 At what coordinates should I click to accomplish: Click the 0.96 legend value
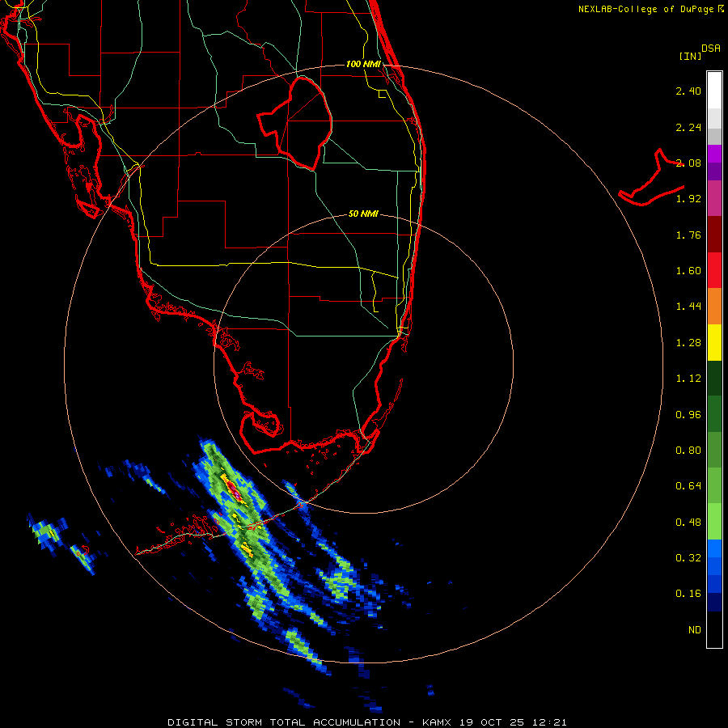(x=688, y=415)
